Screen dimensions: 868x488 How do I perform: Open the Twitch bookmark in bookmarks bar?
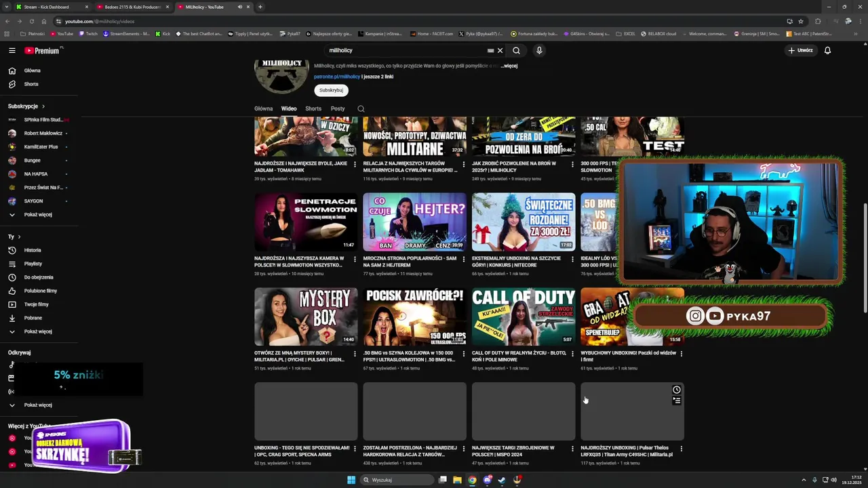pyautogui.click(x=87, y=33)
